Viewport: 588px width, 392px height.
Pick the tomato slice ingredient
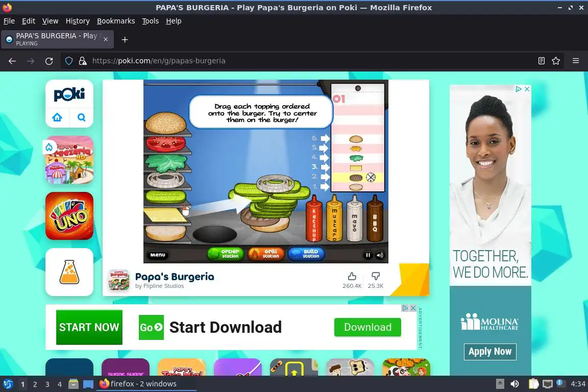point(166,143)
